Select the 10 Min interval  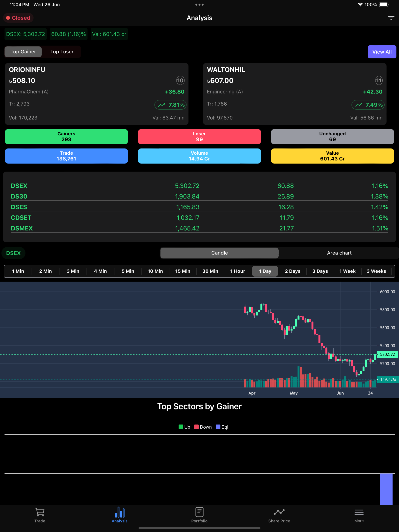coord(155,271)
